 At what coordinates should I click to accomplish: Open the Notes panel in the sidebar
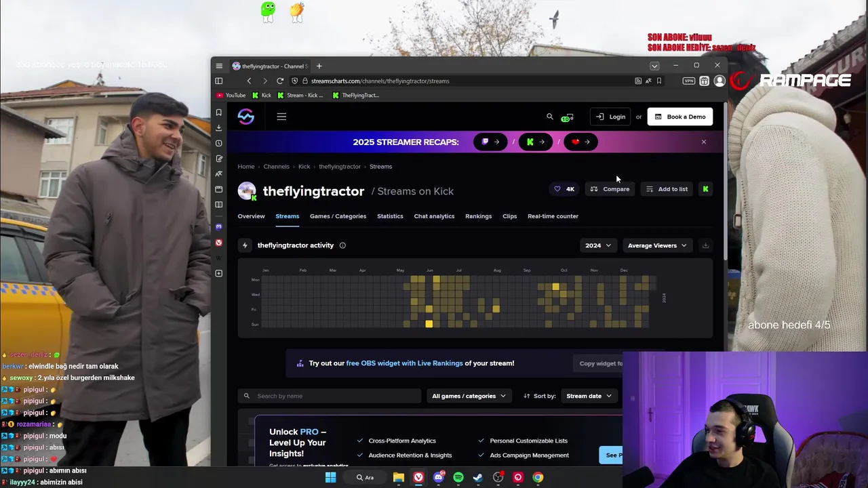(218, 159)
